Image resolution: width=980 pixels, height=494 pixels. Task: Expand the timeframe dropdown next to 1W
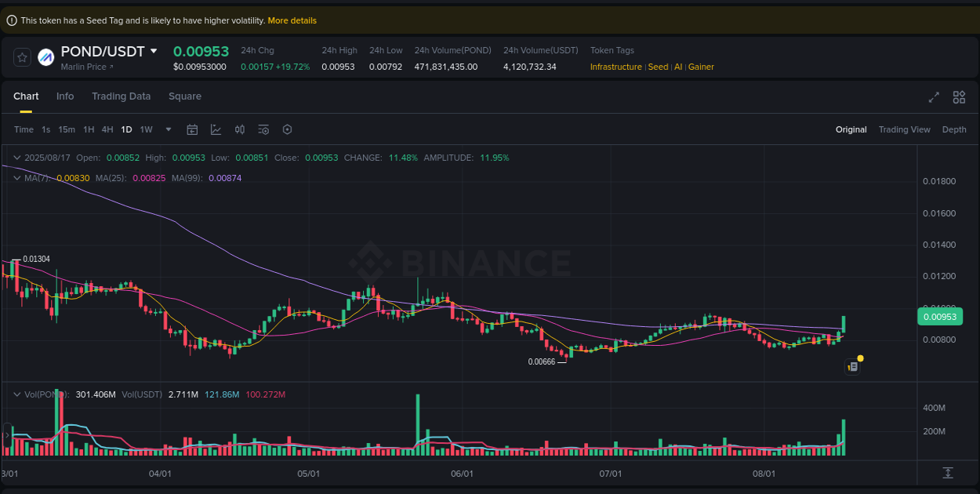(x=167, y=129)
